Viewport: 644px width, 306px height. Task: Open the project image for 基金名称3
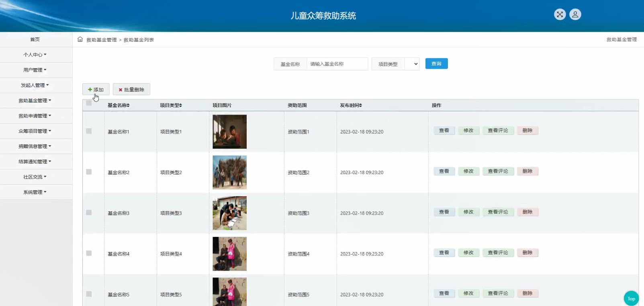click(229, 213)
